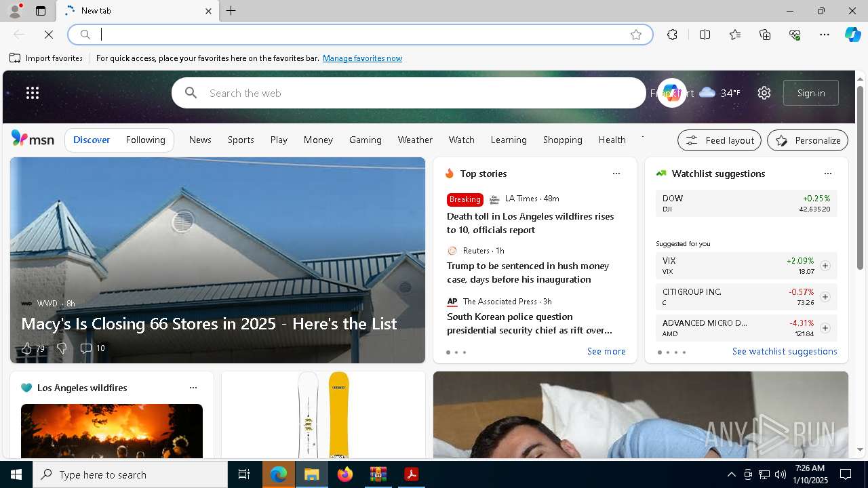The height and width of the screenshot is (488, 868).
Task: Open File Explorer from the taskbar
Action: pos(312,474)
